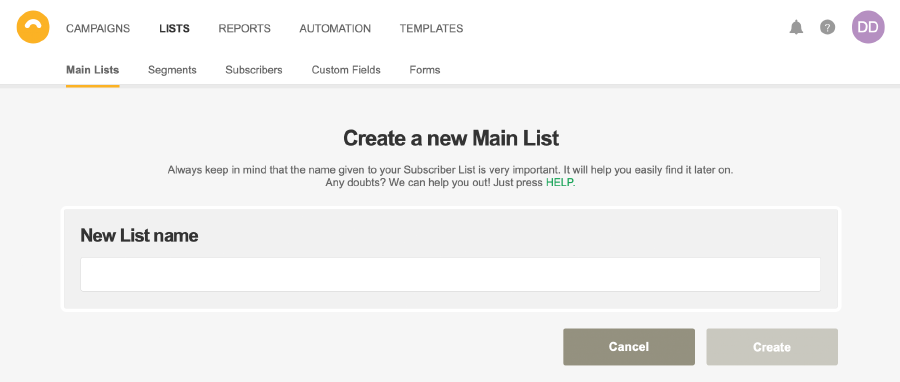Click the Create button
This screenshot has width=900, height=382.
(x=772, y=347)
